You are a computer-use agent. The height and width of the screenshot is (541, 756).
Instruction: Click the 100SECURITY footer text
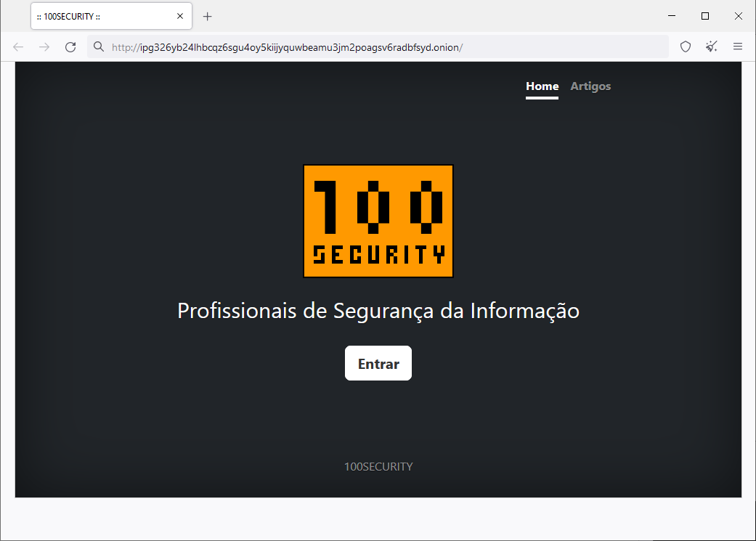point(378,466)
